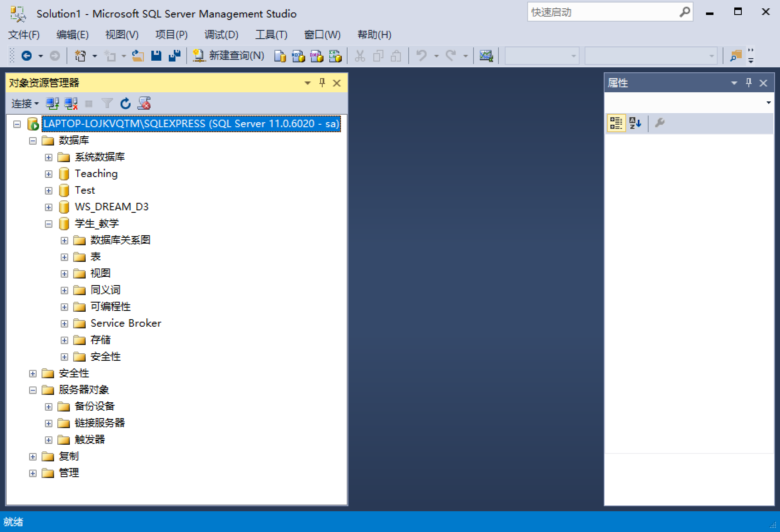Select the 数据库关系图 folder
This screenshot has height=532, width=780.
pyautogui.click(x=120, y=240)
